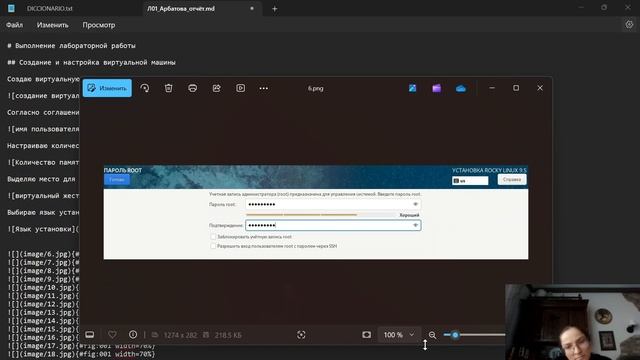Click the 218.5 КБ file size text

[228, 335]
